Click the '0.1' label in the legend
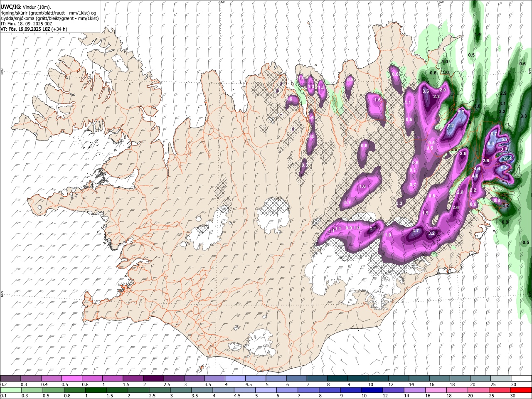The width and height of the screenshot is (532, 399). pos(3,396)
